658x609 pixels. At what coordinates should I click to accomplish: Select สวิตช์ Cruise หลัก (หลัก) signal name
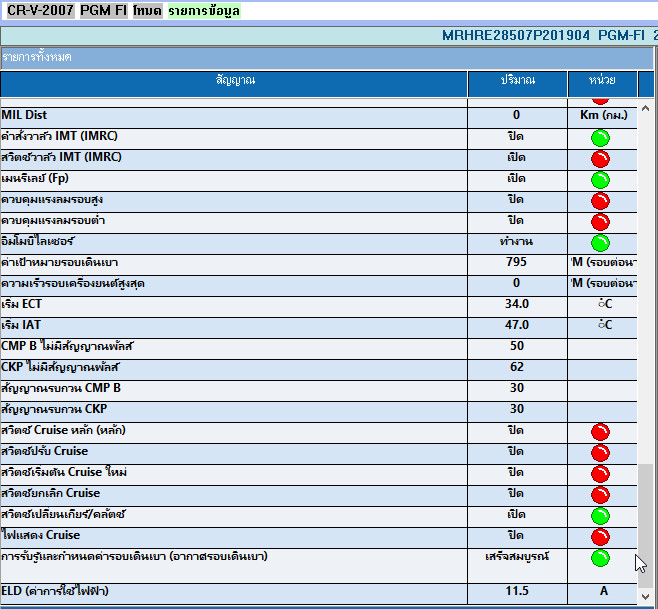pyautogui.click(x=63, y=430)
